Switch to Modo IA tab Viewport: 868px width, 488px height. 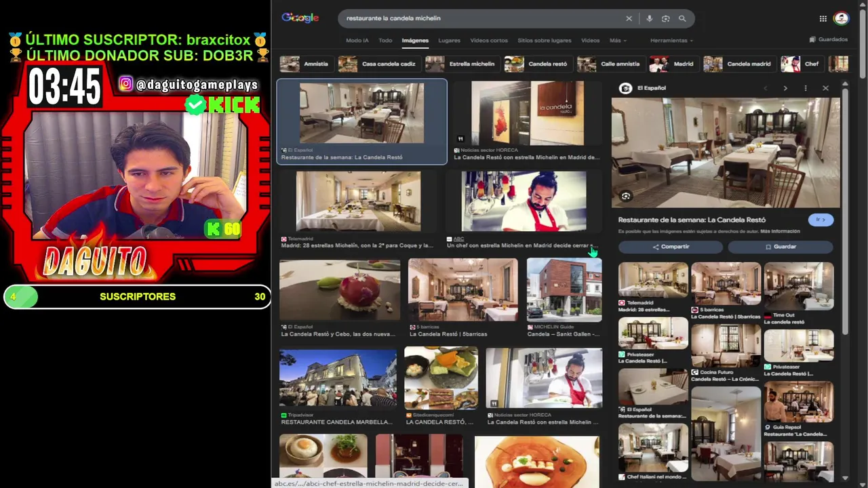357,41
